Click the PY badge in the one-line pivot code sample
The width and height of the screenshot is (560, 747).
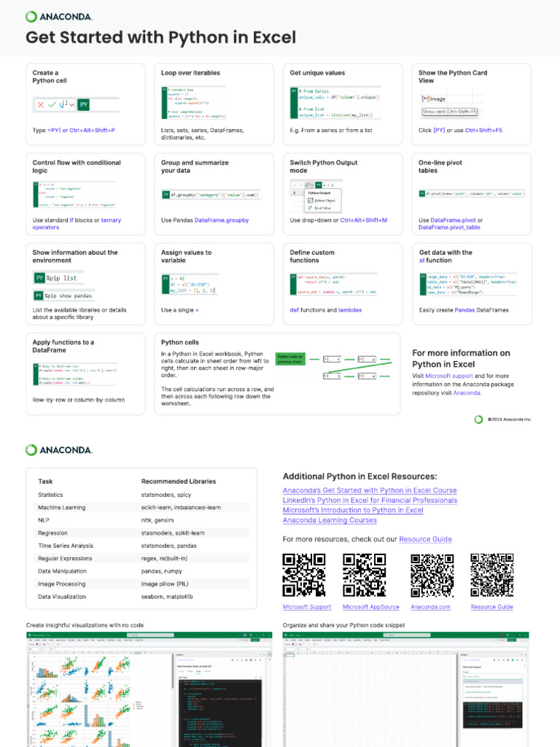click(x=422, y=193)
